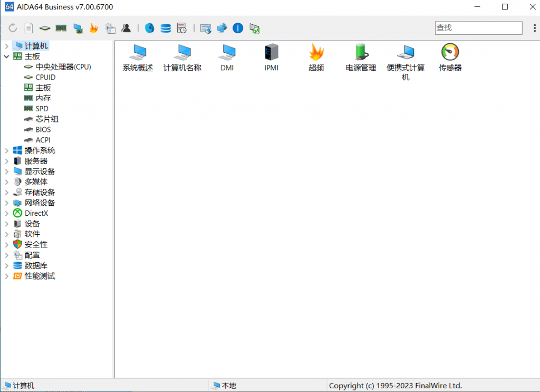Screen dimensions: 540x392
Task: Select SPD under 主板
Action: pos(42,109)
